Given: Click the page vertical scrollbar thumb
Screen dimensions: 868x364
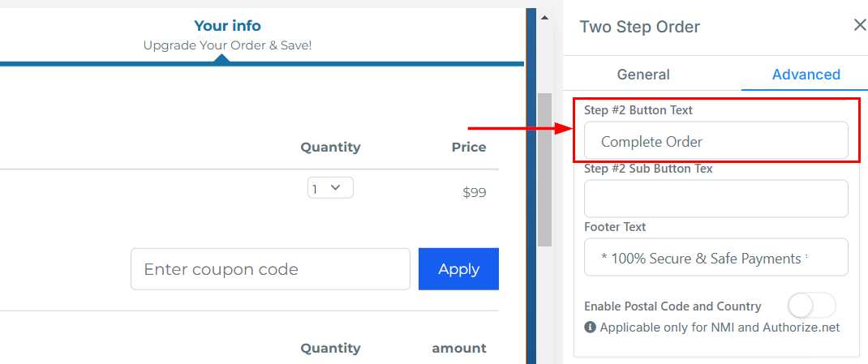Looking at the screenshot, I should pos(544,169).
